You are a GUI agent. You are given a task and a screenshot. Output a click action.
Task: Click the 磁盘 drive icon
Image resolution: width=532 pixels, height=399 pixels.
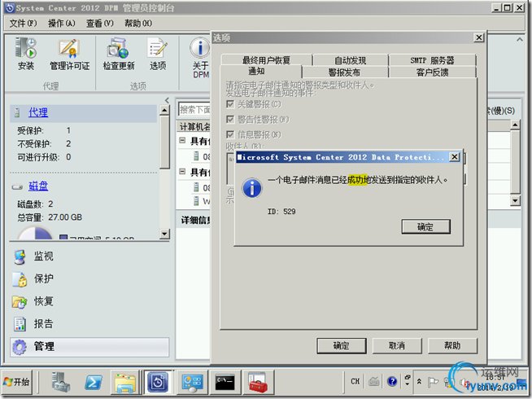click(17, 186)
